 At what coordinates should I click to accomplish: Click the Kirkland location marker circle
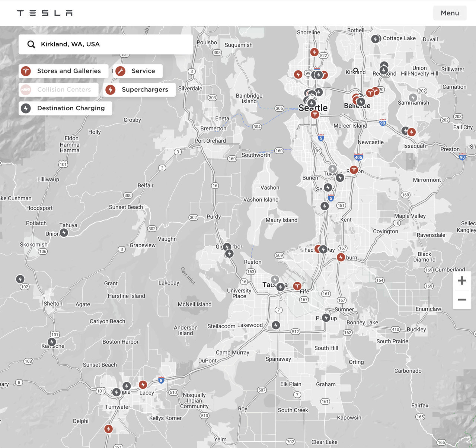coord(355,70)
